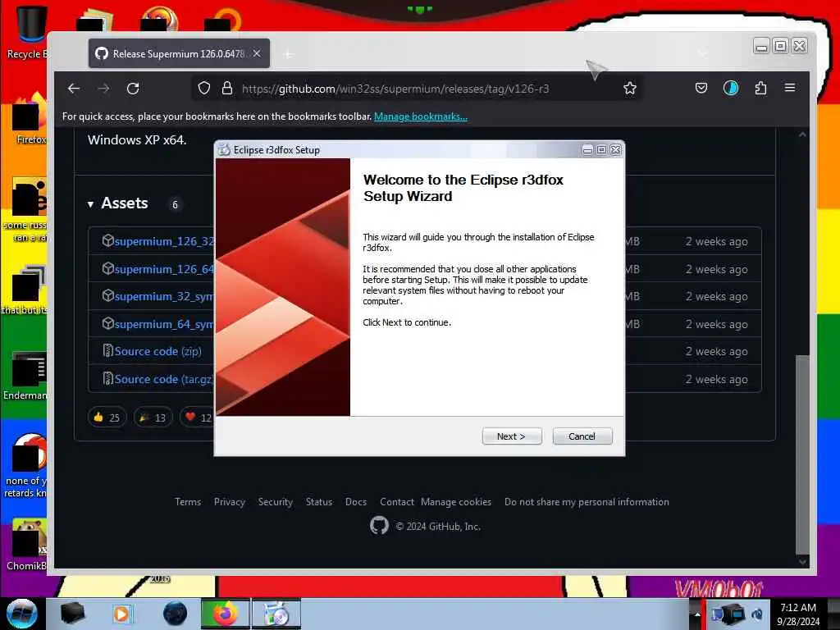Download the supermium_64_sym asset
The image size is (840, 630).
164,324
